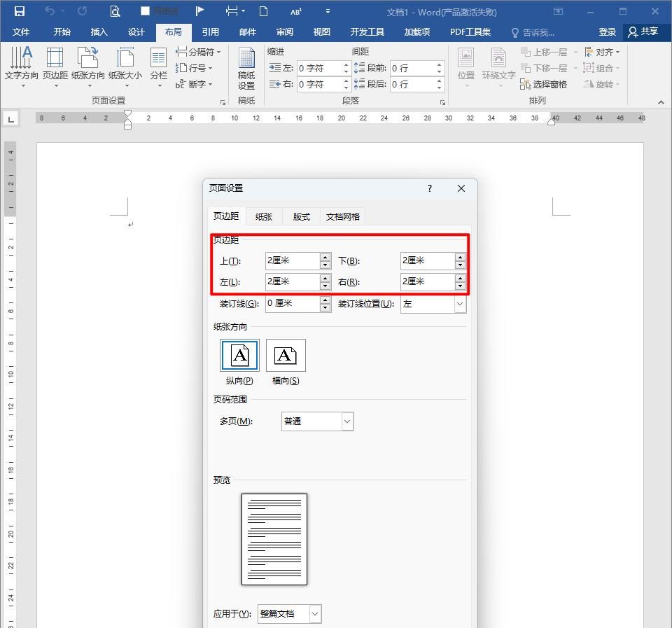
Task: Click inside the 装订线 value field
Action: [294, 303]
